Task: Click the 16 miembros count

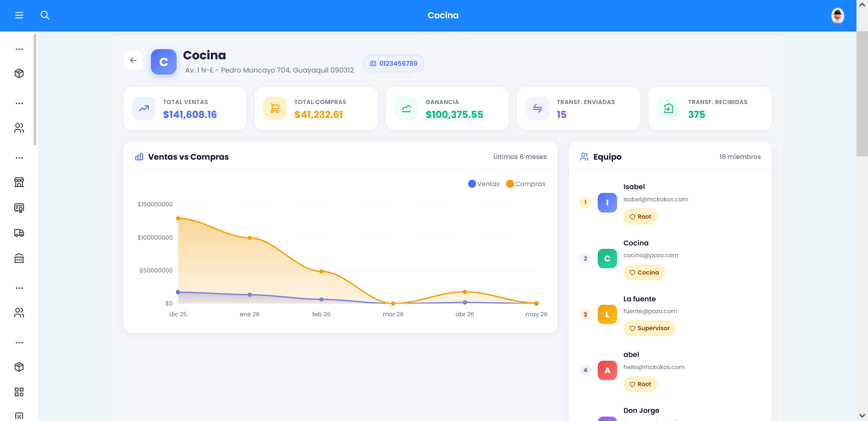Action: [740, 157]
